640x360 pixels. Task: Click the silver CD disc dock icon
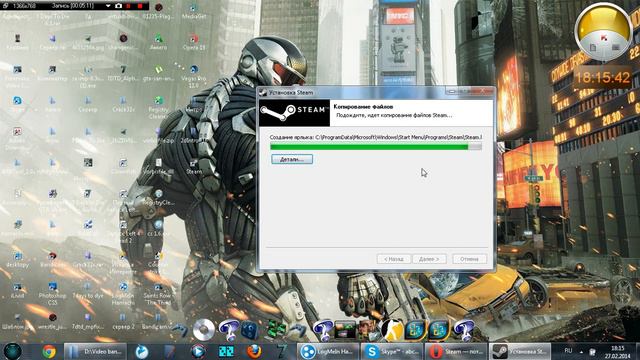pyautogui.click(x=203, y=329)
